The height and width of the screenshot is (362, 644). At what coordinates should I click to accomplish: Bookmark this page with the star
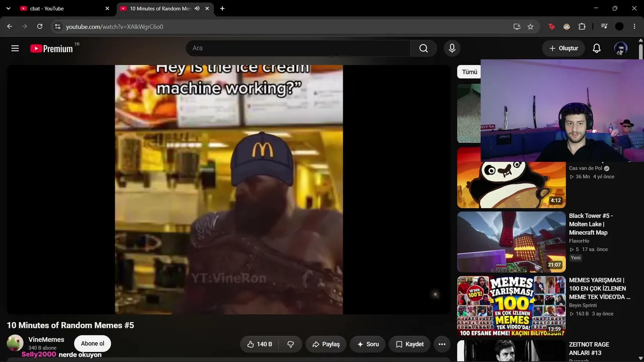coord(530,27)
